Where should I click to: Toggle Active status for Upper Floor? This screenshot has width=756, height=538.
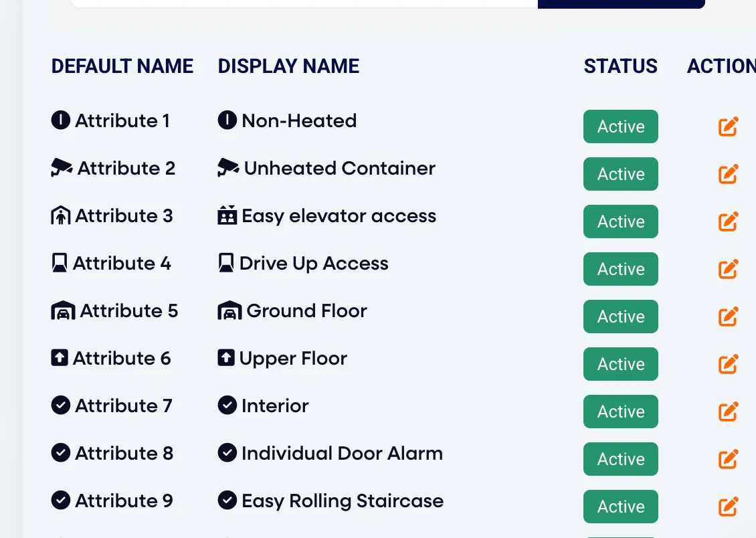[x=620, y=364]
